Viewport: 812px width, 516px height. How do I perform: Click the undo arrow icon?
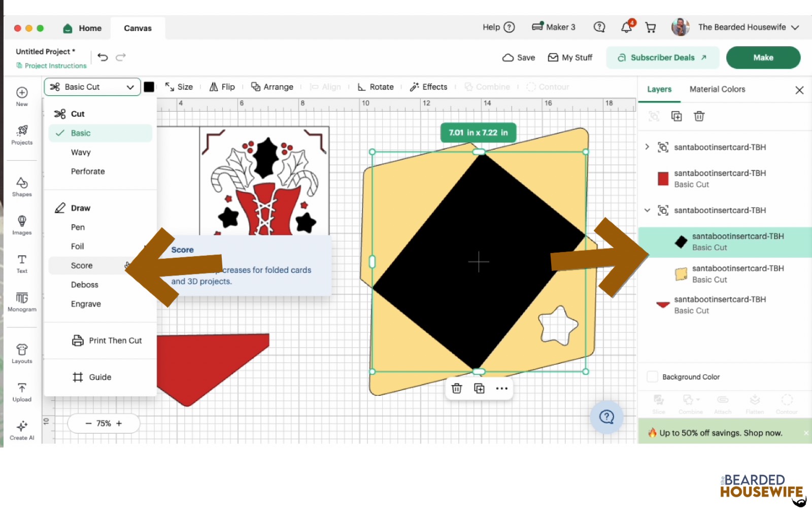coord(103,57)
